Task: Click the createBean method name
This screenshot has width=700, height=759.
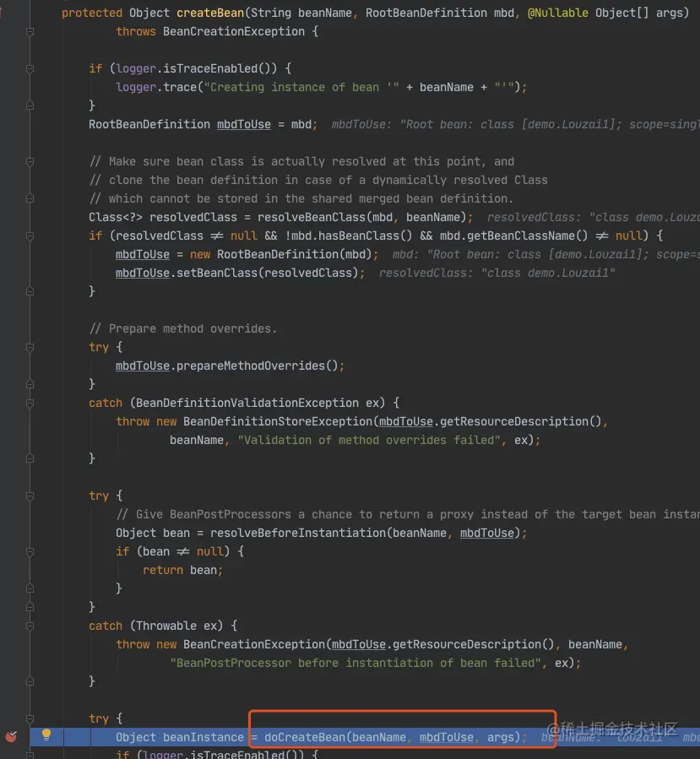Action: click(210, 13)
